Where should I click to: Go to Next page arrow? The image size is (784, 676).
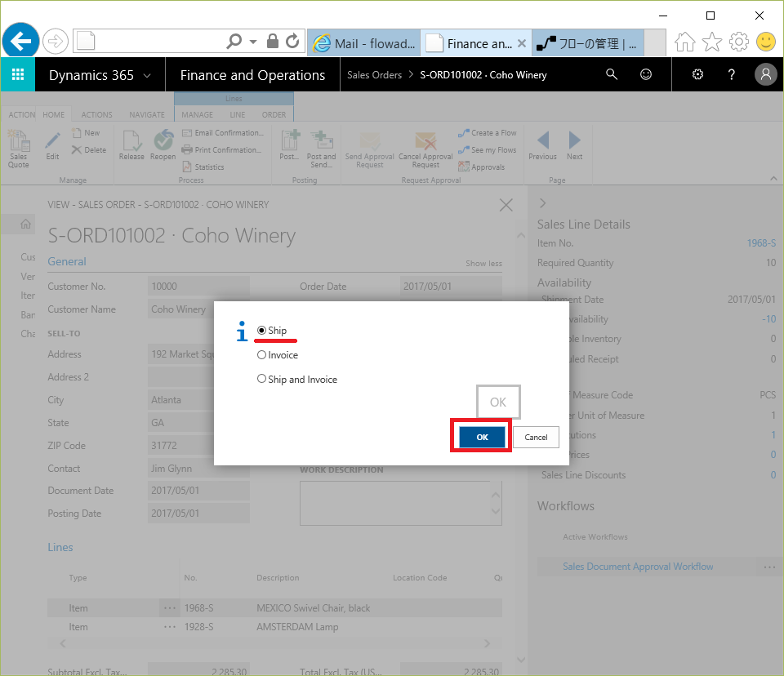(574, 145)
